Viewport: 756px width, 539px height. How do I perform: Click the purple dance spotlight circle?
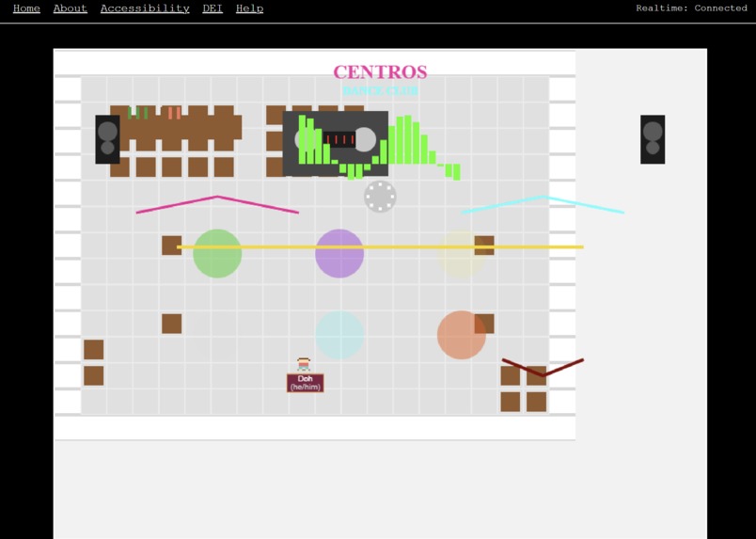(x=339, y=253)
